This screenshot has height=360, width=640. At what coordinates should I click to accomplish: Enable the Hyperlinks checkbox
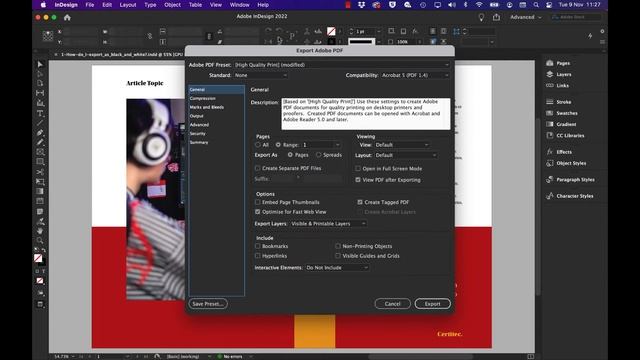258,256
